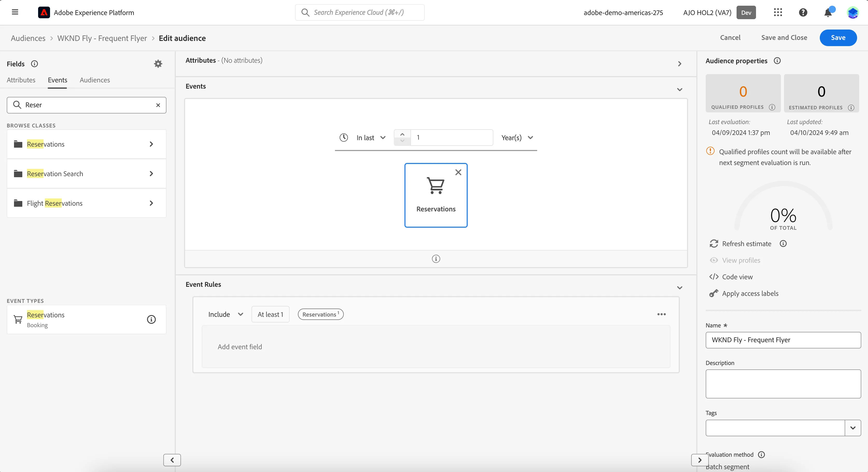
Task: Click Estimated Profiles info icon
Action: pyautogui.click(x=851, y=108)
